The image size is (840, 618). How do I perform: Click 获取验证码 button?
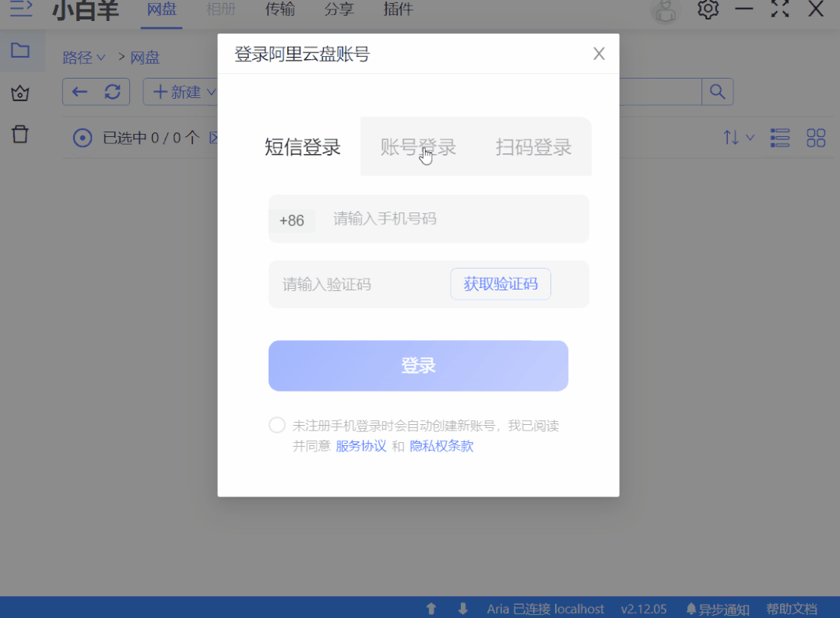click(501, 284)
